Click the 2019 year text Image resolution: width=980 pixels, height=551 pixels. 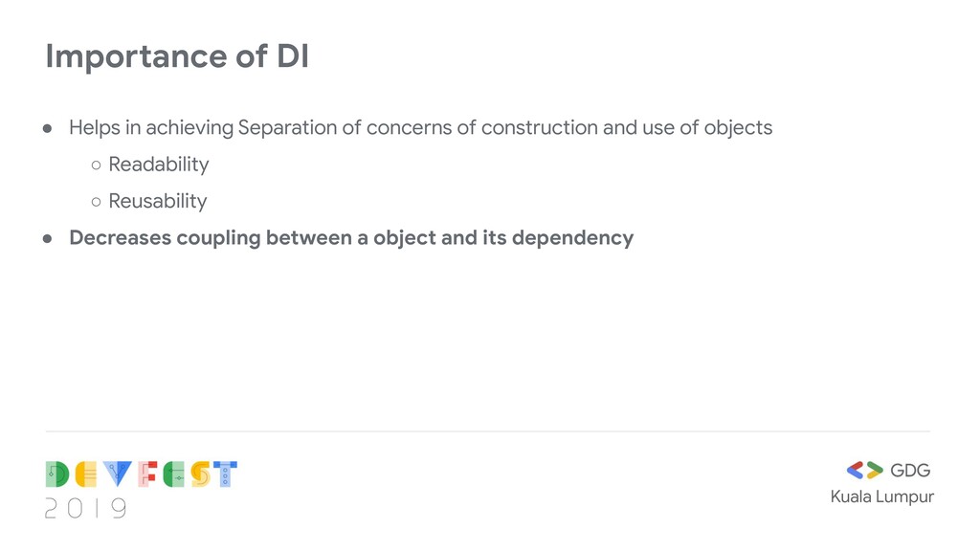(85, 509)
